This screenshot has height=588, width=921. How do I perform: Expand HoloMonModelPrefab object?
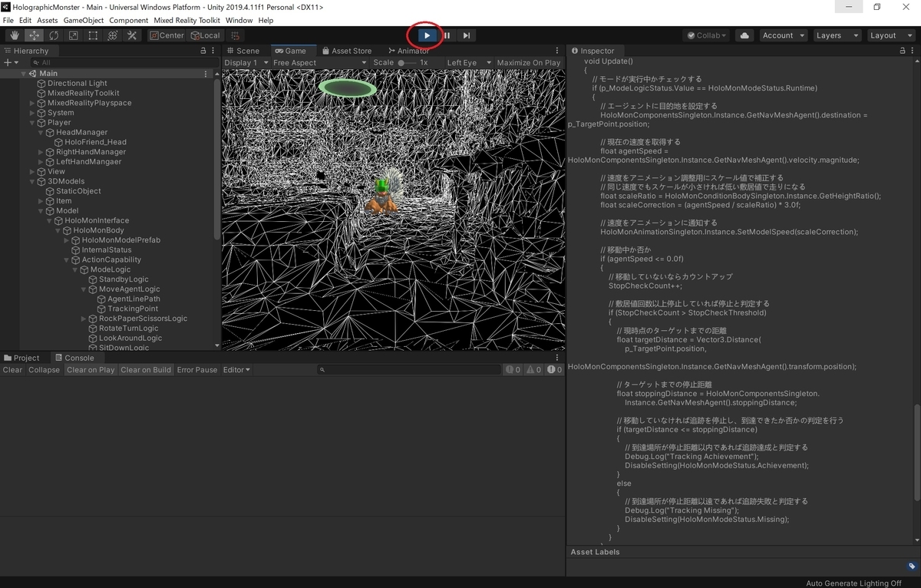[66, 240]
